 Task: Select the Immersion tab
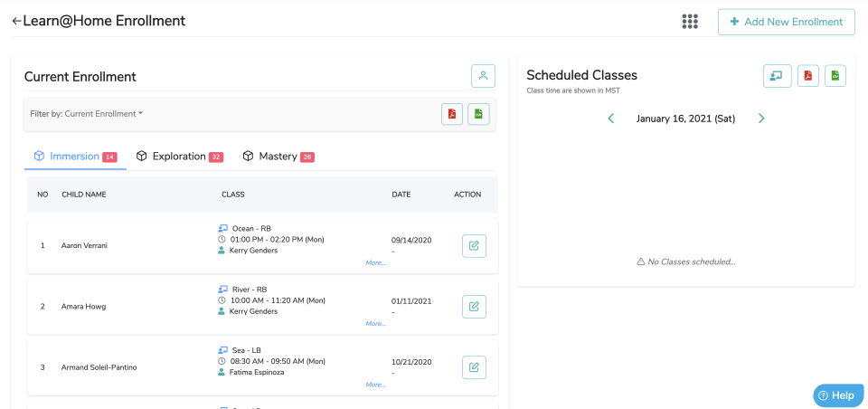(x=75, y=157)
